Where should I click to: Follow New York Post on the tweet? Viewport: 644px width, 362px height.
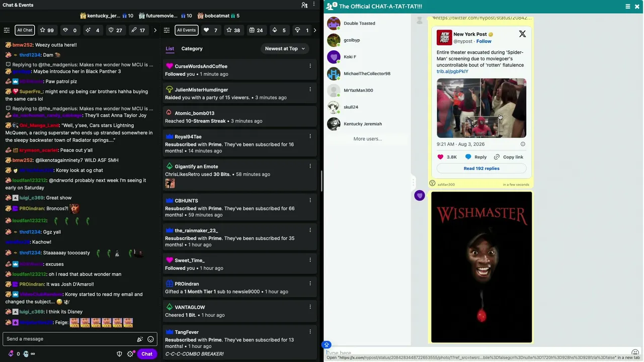click(484, 41)
